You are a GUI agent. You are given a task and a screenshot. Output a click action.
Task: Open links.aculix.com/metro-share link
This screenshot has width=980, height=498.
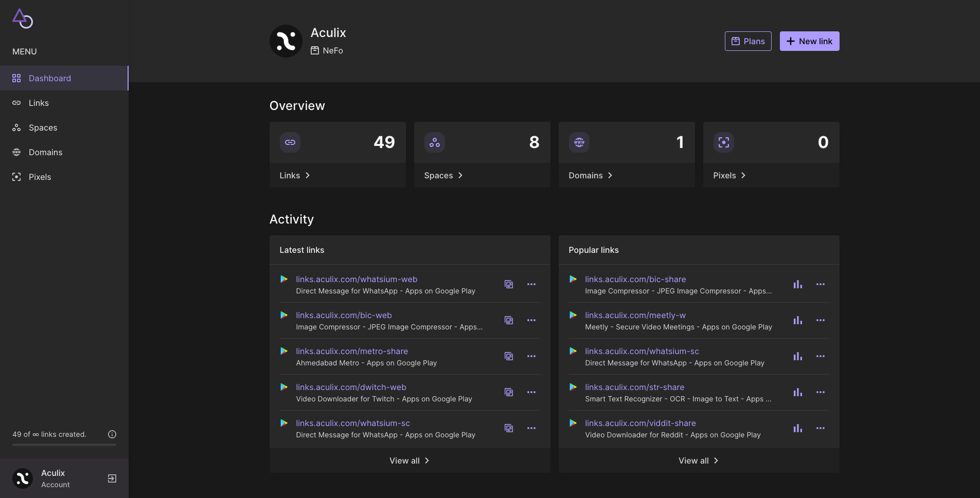(352, 351)
